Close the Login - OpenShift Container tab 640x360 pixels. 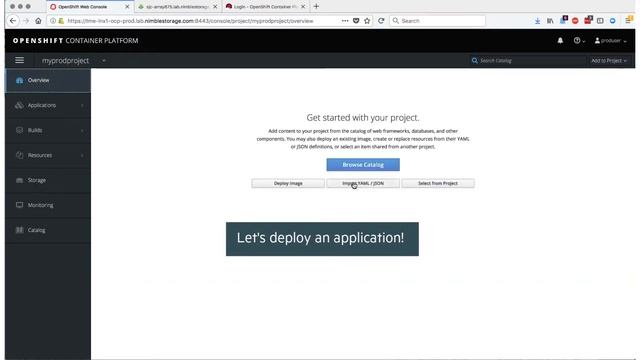pyautogui.click(x=303, y=7)
